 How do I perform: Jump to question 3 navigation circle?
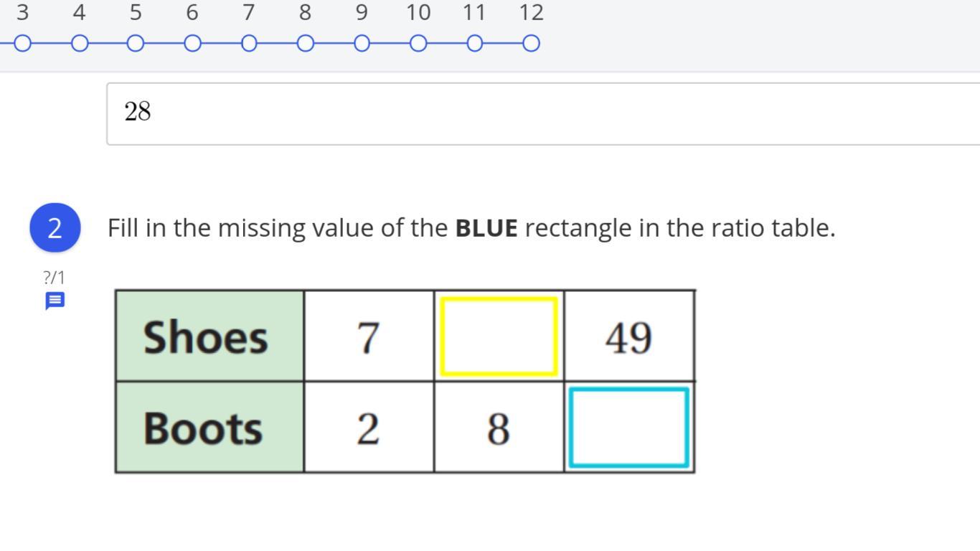[23, 44]
